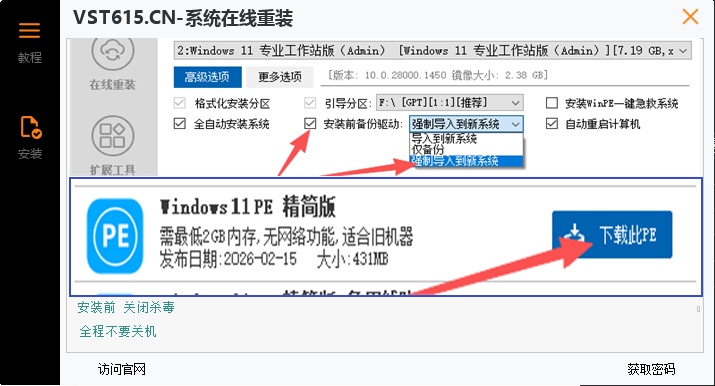715x386 pixels.
Task: Switch to 高级选项 tab
Action: click(x=207, y=77)
